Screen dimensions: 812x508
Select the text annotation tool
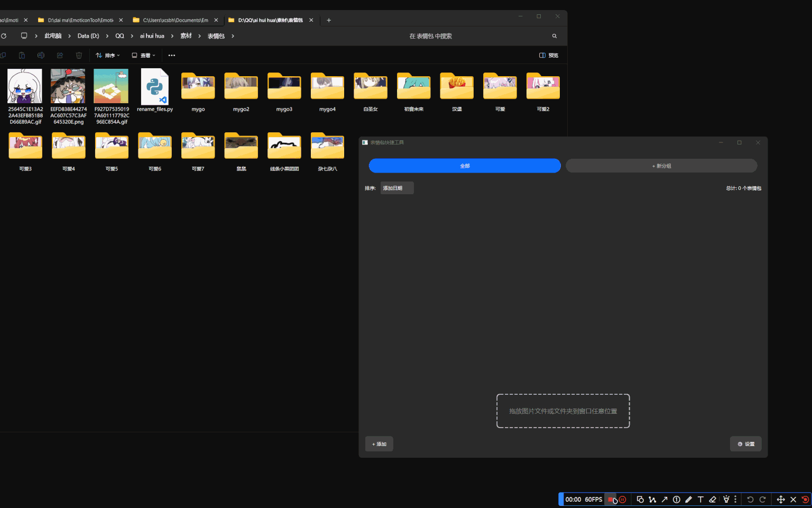[x=700, y=500]
